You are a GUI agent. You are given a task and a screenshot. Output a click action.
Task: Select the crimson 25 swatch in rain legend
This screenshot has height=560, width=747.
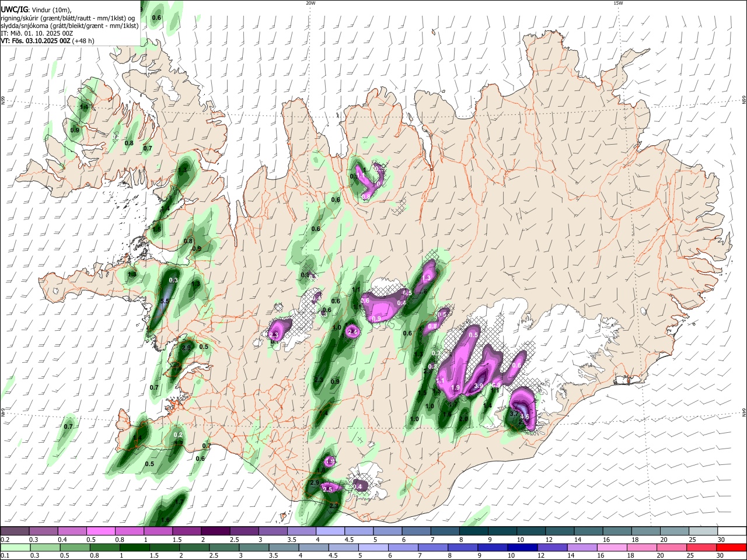pos(701,547)
